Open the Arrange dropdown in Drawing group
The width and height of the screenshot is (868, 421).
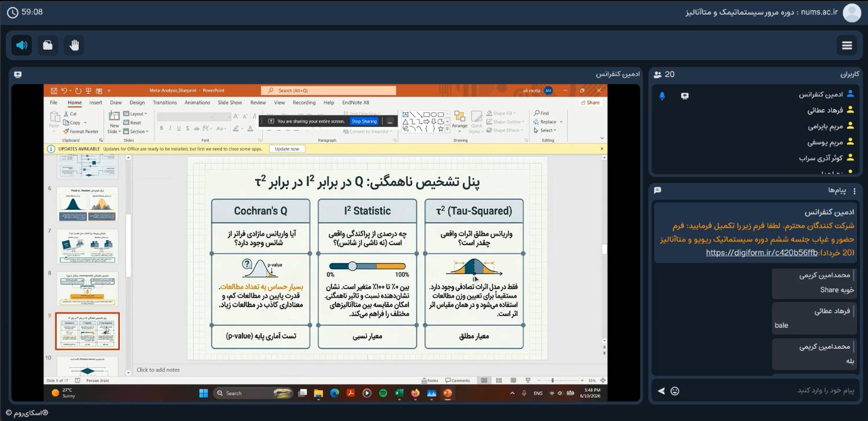tap(459, 122)
